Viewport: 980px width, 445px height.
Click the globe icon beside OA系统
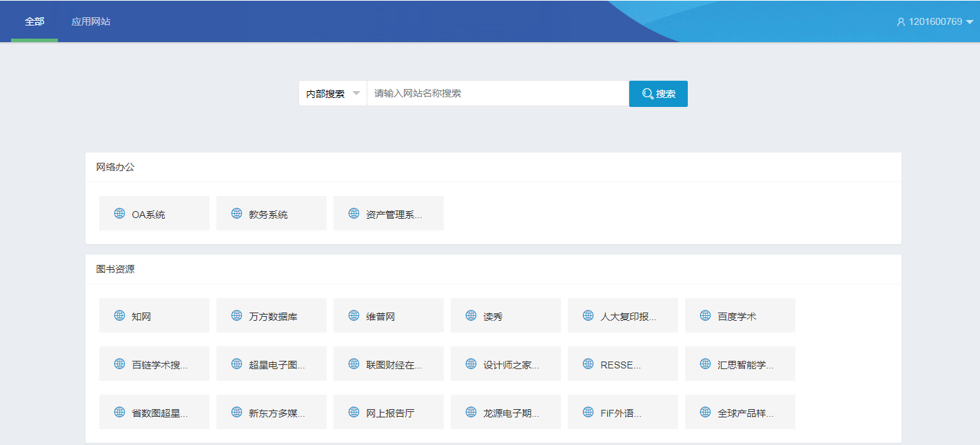[x=119, y=213]
